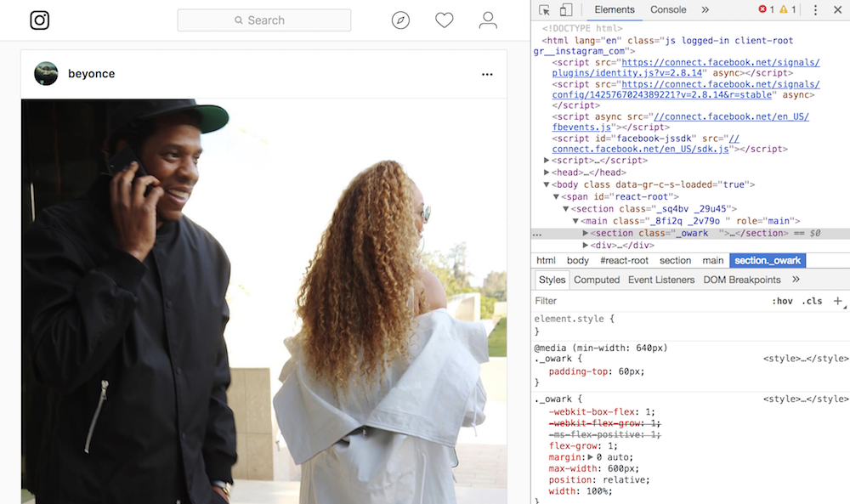Open the Explore compass icon
The height and width of the screenshot is (504, 850).
click(400, 20)
